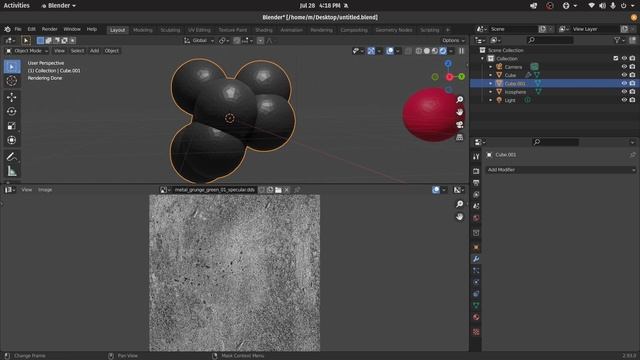The width and height of the screenshot is (640, 360).
Task: Collapse the Collection in outliner
Action: pyautogui.click(x=482, y=58)
